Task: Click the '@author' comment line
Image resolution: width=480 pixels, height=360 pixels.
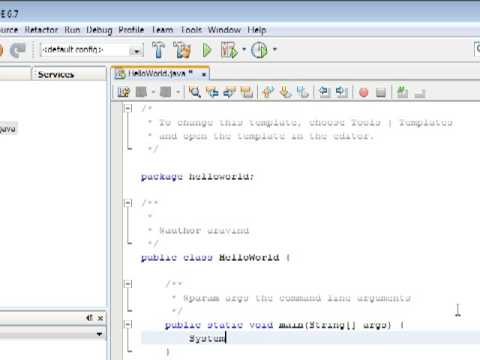Action: tap(199, 230)
